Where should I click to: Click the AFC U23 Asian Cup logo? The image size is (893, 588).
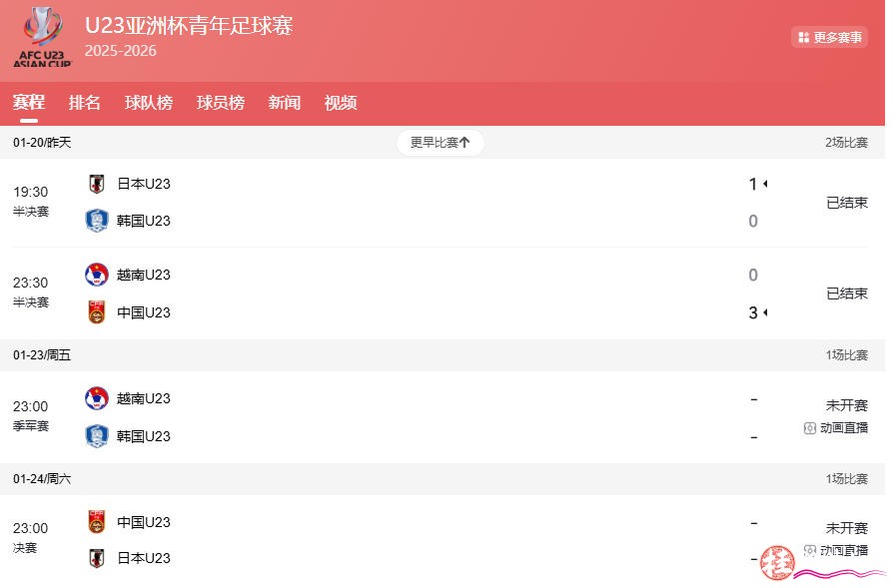tap(42, 38)
